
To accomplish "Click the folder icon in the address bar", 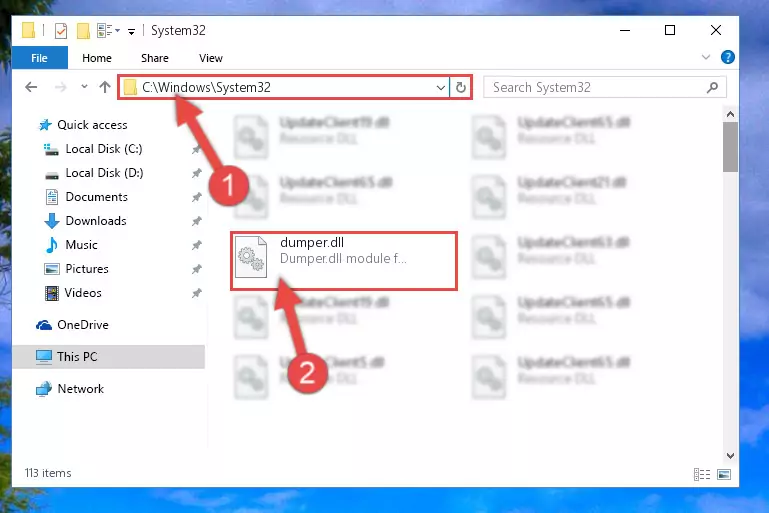I will click(x=130, y=87).
